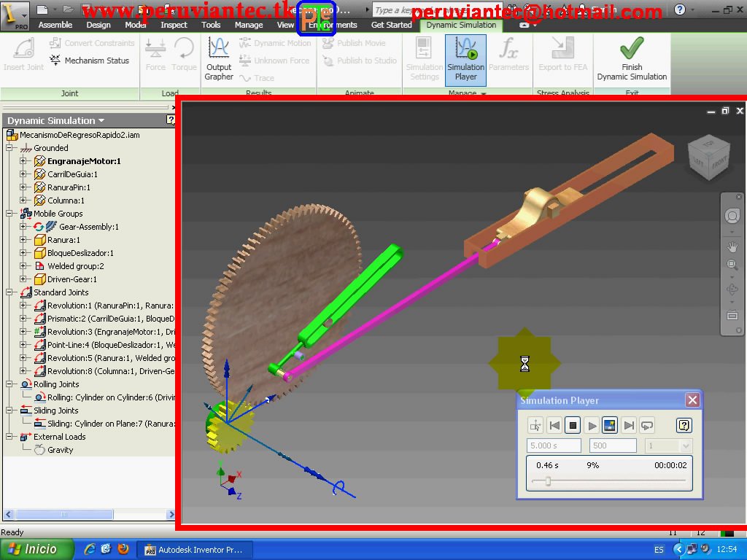Select the Pan tool in the navigation bar
This screenshot has height=560, width=747.
click(x=732, y=246)
